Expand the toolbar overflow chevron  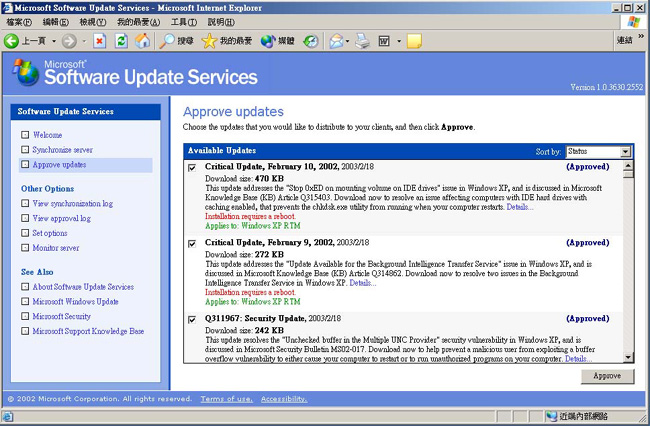tap(641, 36)
